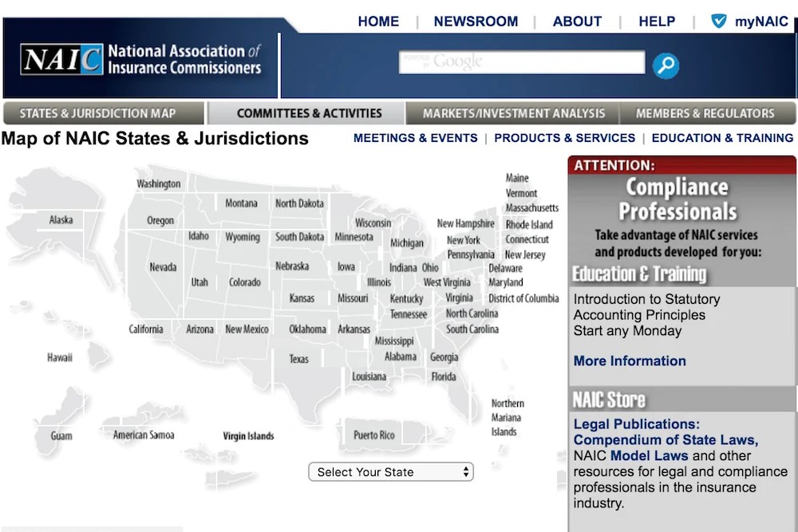Open Model Laws link

[x=649, y=455]
